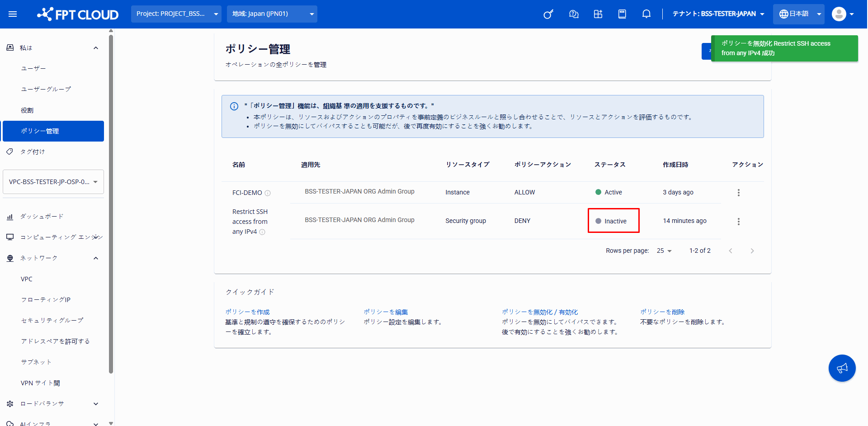Open the hamburger navigation menu
Image resolution: width=868 pixels, height=426 pixels.
click(13, 14)
